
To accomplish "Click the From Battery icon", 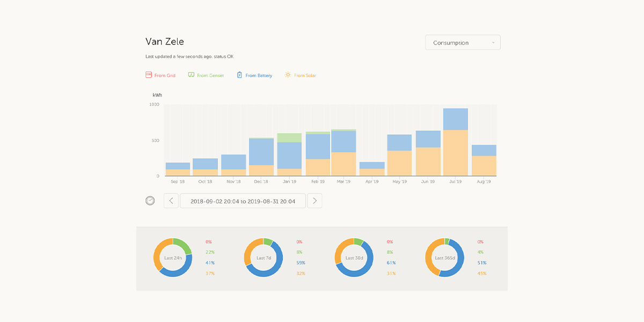I will pyautogui.click(x=240, y=75).
